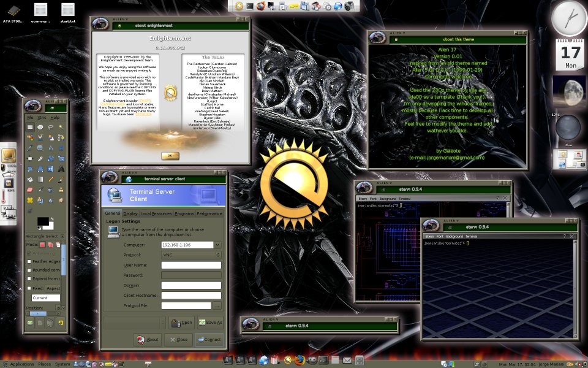Click the Connect button
The width and height of the screenshot is (588, 368).
pyautogui.click(x=209, y=339)
